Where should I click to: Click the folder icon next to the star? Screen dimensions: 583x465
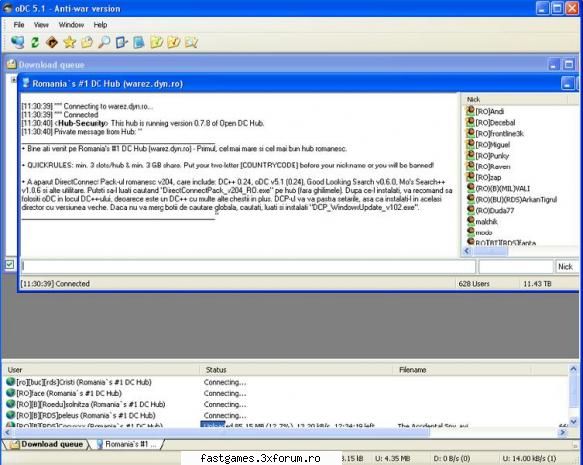87,42
